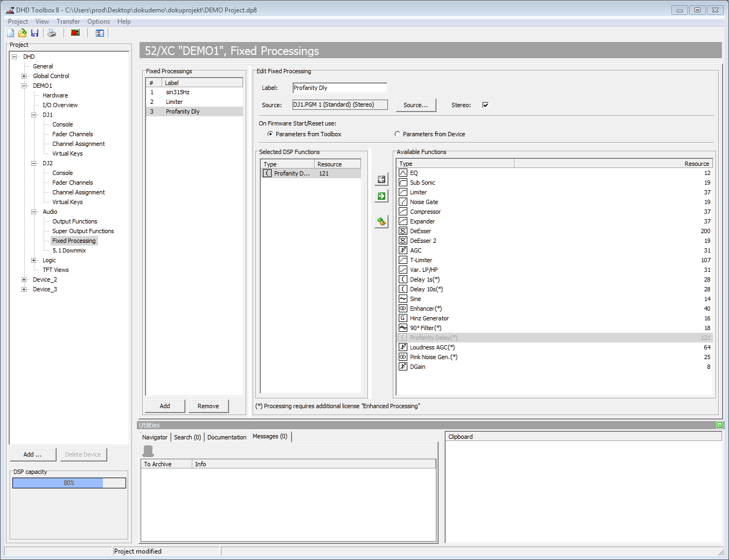
Task: Open options via the rightmost toolbar icon
Action: pyautogui.click(x=100, y=33)
